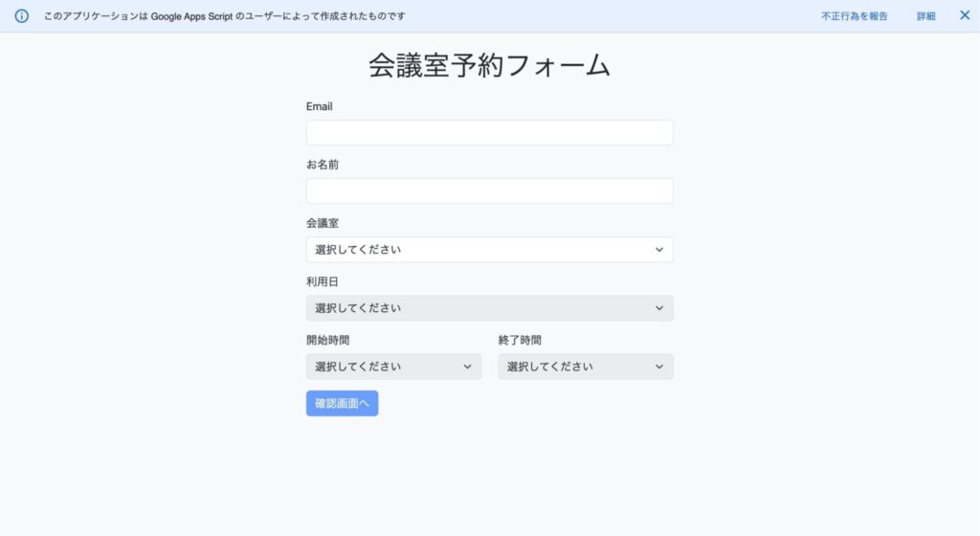This screenshot has width=980, height=536.
Task: Click the info icon in the banner
Action: click(x=22, y=16)
